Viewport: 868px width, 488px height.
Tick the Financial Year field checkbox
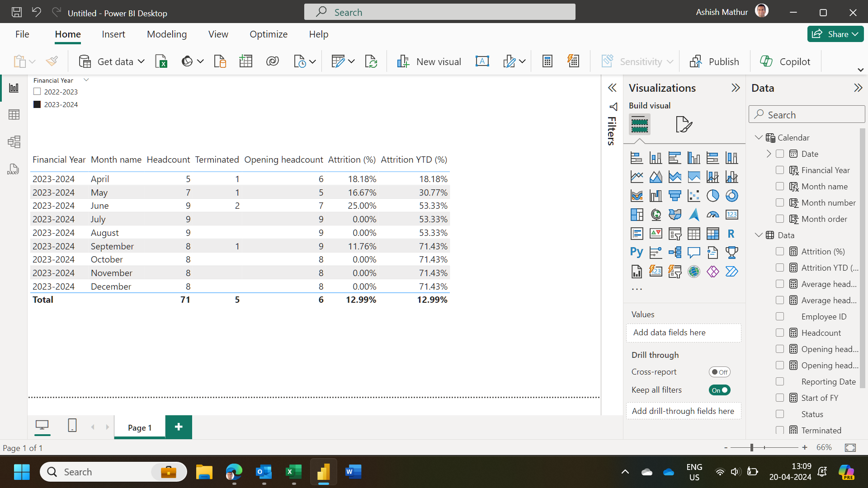780,170
